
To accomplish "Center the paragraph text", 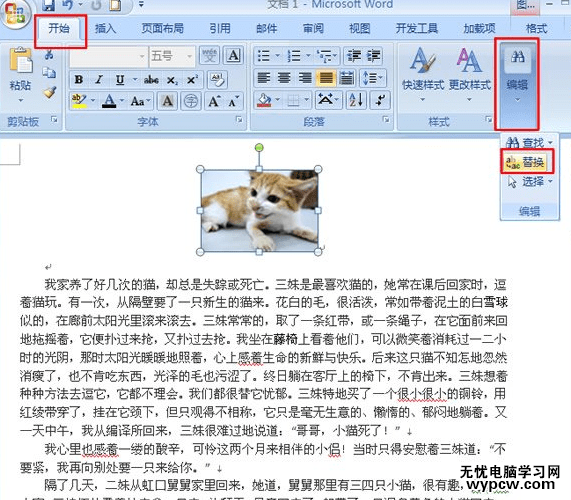I will click(284, 78).
